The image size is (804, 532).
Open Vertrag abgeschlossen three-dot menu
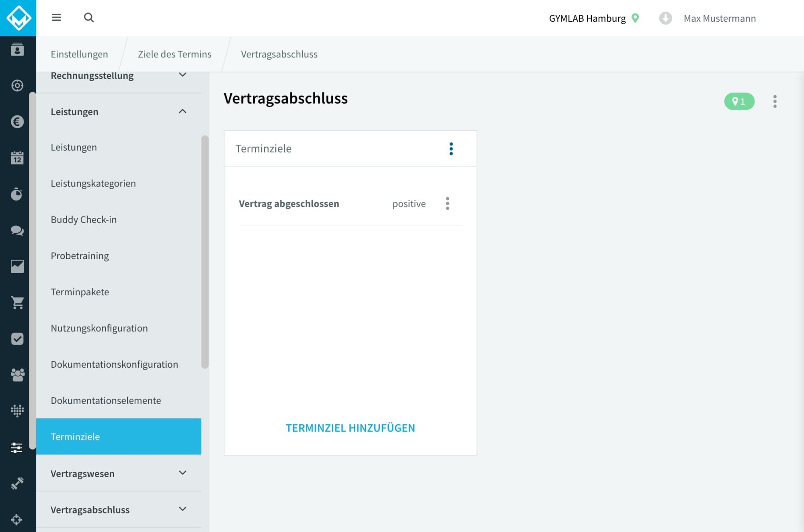[x=447, y=204]
